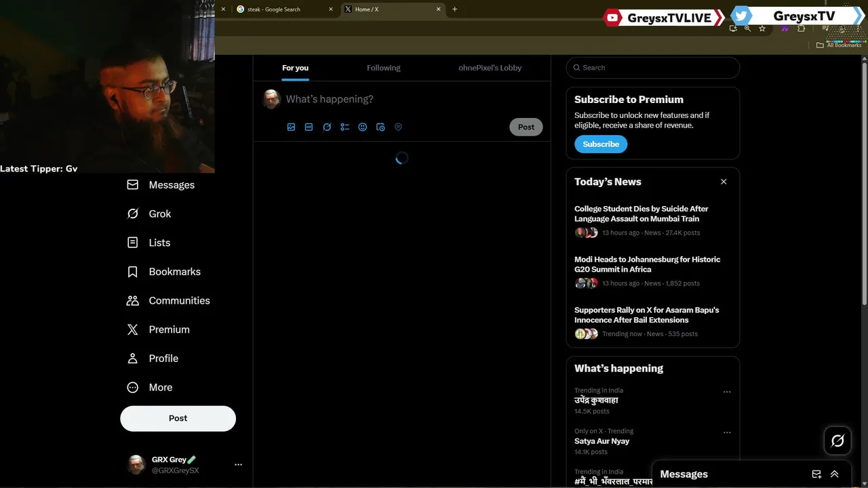This screenshot has width=868, height=488.
Task: Open Grok from the left sidebar
Action: (149, 213)
